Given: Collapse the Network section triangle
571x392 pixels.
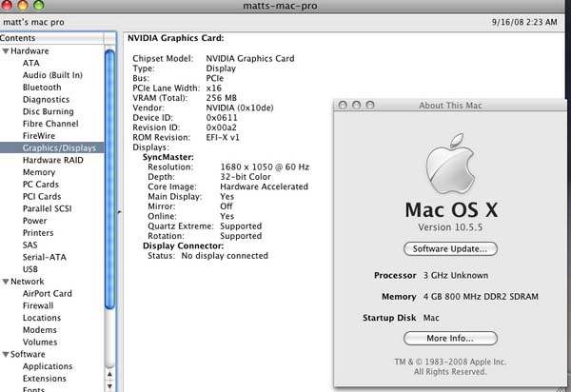Looking at the screenshot, I should click(x=6, y=282).
